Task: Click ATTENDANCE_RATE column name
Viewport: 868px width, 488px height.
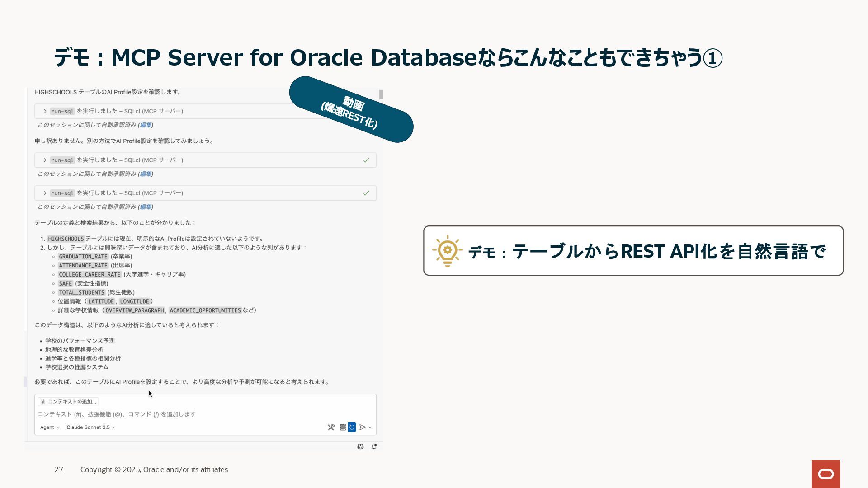Action: 83,265
